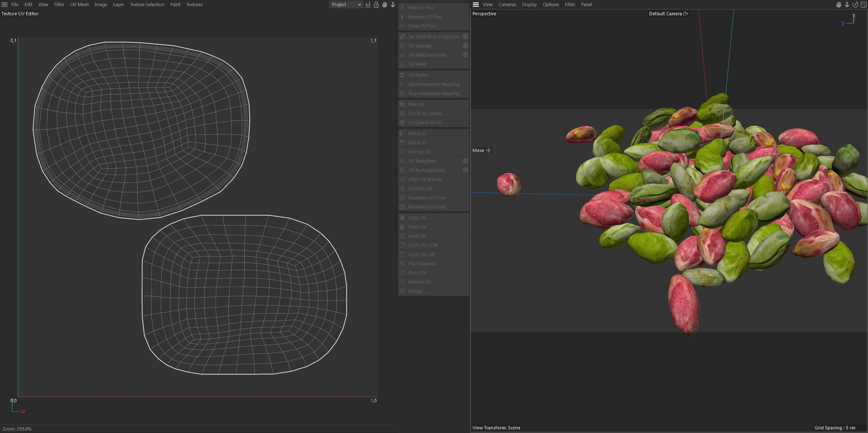Expand the UV editor hamburger menu

point(5,4)
